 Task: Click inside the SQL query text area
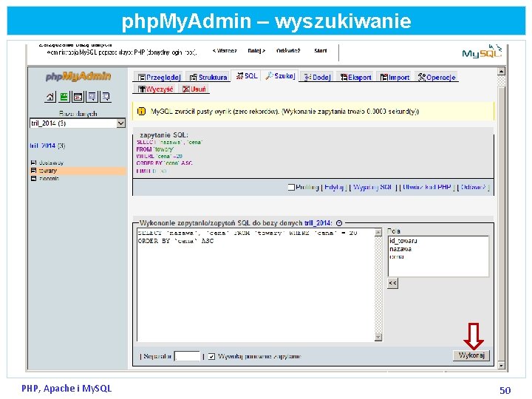pyautogui.click(x=256, y=284)
